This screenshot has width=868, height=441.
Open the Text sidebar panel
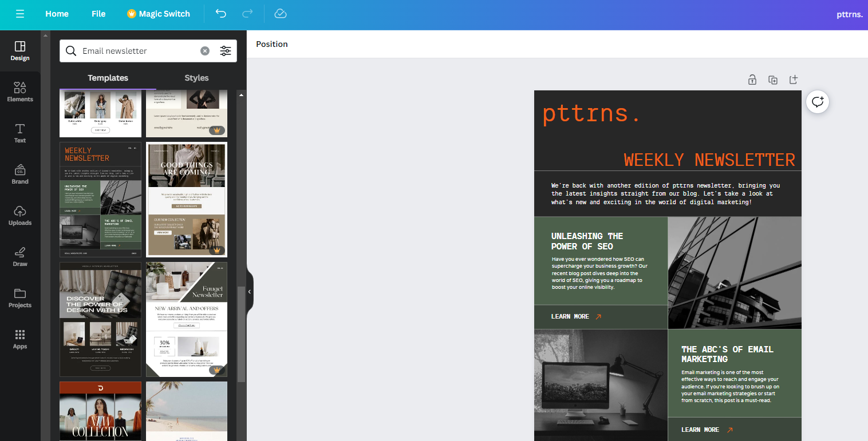[20, 133]
